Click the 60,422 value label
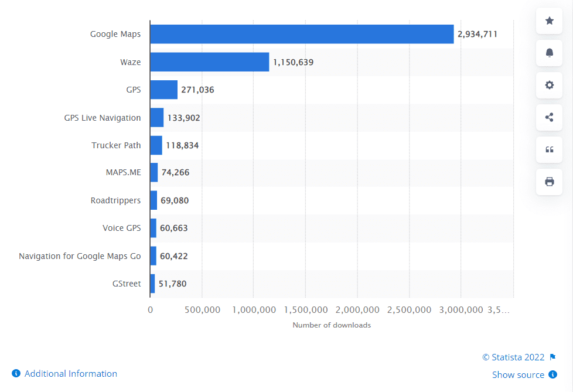The width and height of the screenshot is (573, 392). 174,256
